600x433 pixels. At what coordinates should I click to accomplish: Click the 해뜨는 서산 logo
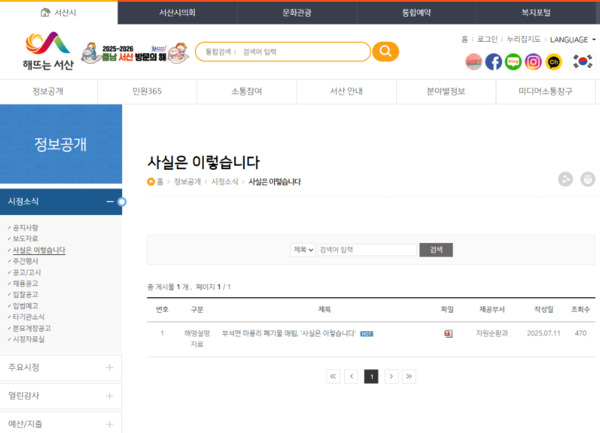tap(48, 51)
